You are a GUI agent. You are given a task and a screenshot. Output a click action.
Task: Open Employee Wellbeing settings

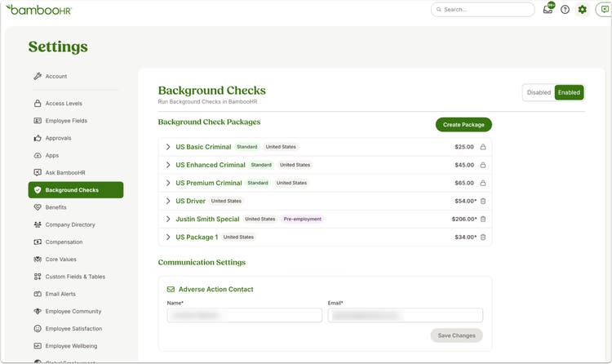[71, 346]
